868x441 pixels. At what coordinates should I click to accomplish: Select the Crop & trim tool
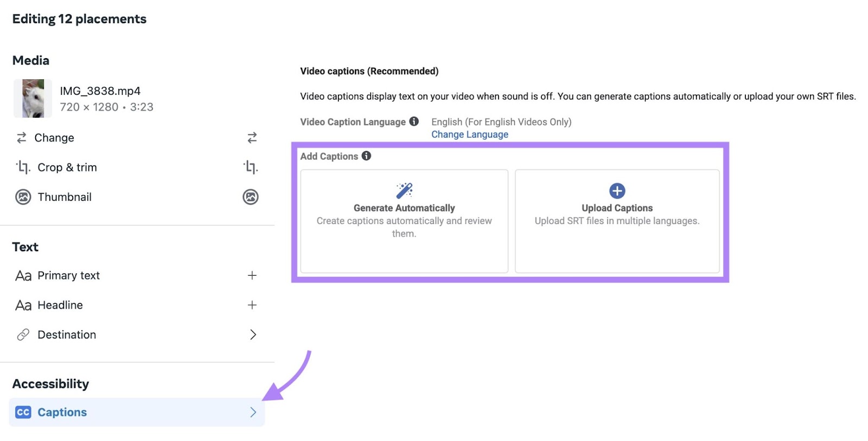pos(67,167)
